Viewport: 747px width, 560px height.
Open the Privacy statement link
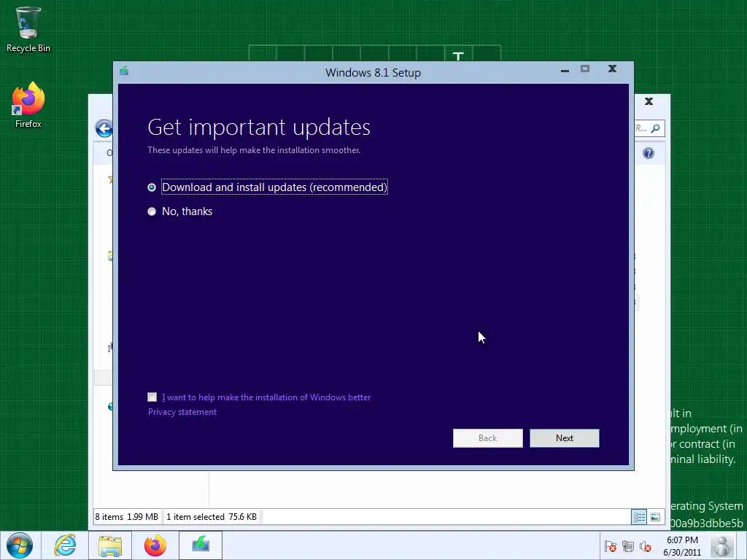pos(182,412)
